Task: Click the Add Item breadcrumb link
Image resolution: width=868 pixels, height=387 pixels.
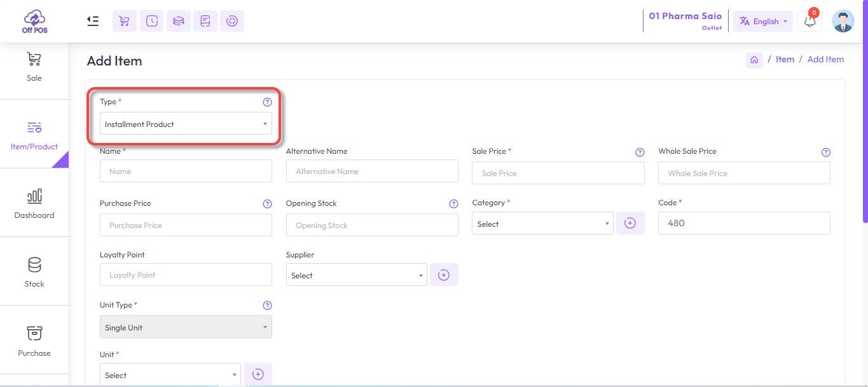Action: [x=825, y=59]
